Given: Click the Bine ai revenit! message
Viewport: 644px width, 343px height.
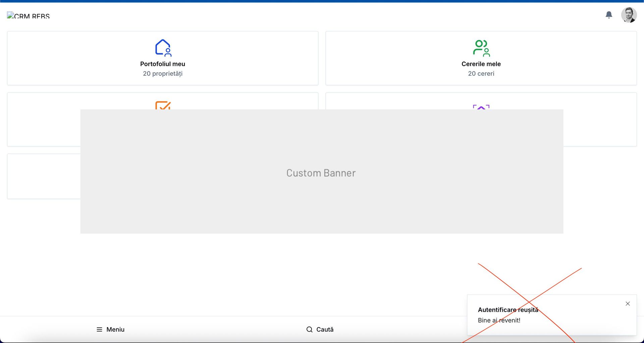Looking at the screenshot, I should (x=499, y=321).
